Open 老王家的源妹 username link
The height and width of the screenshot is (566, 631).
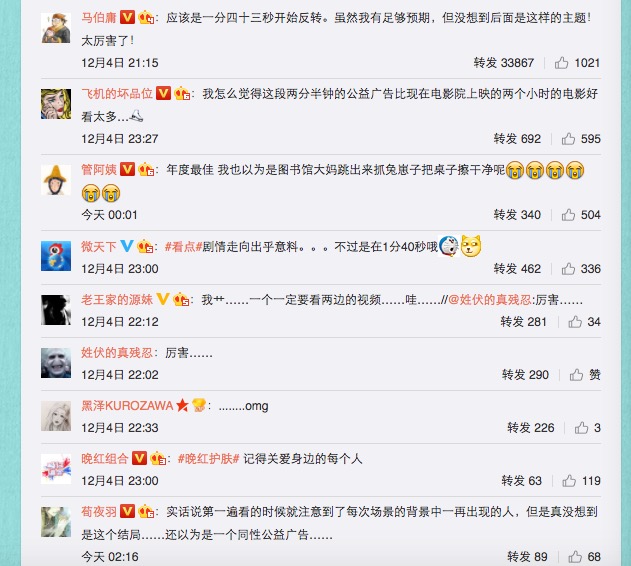[117, 300]
